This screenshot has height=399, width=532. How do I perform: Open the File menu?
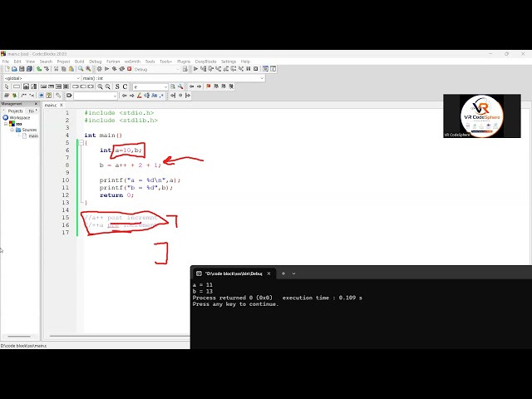[6, 62]
